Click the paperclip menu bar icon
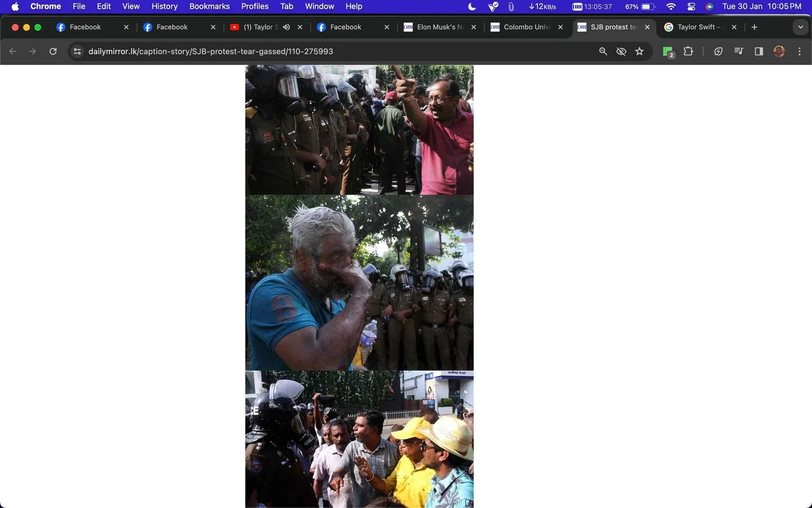This screenshot has height=508, width=812. pyautogui.click(x=511, y=6)
